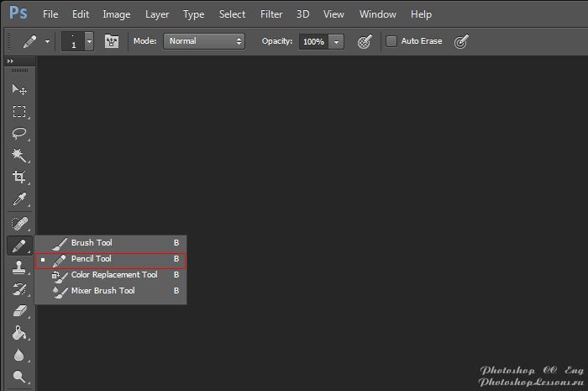This screenshot has height=391, width=588.
Task: Choose Pencil Tool from the flyout
Action: (91, 259)
